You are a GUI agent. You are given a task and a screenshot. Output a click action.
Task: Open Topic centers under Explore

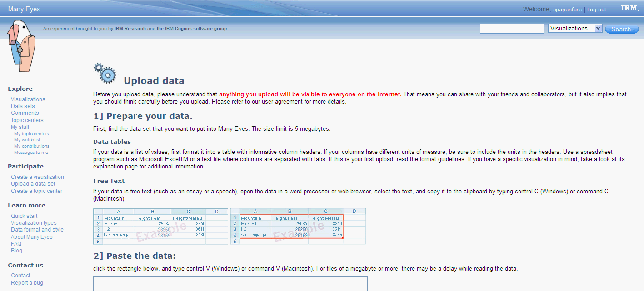[x=27, y=120]
